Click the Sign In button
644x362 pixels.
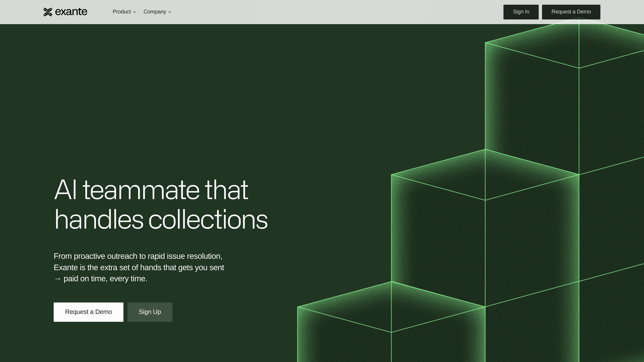tap(521, 12)
